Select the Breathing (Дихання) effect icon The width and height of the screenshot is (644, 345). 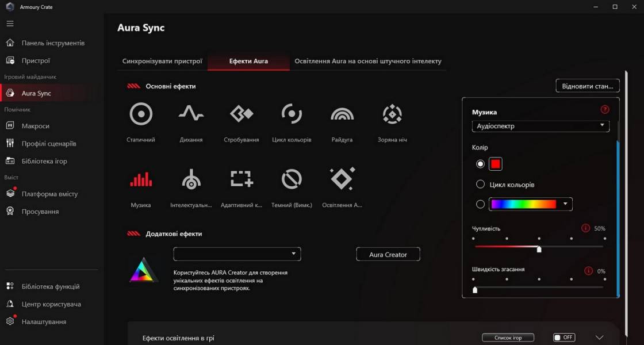click(x=191, y=113)
